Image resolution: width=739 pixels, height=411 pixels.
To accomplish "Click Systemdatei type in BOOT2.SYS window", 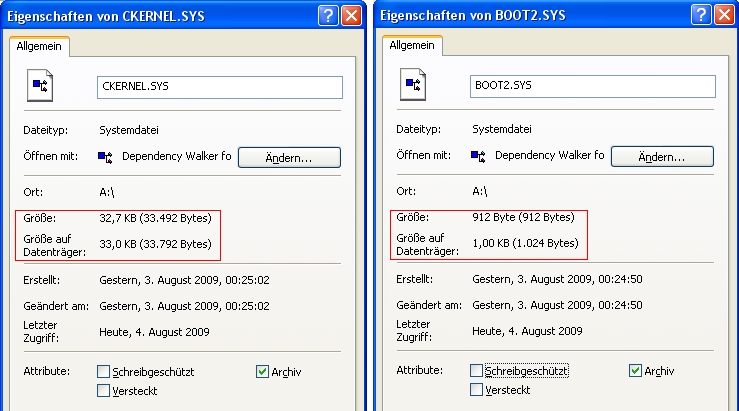I will coord(501,129).
